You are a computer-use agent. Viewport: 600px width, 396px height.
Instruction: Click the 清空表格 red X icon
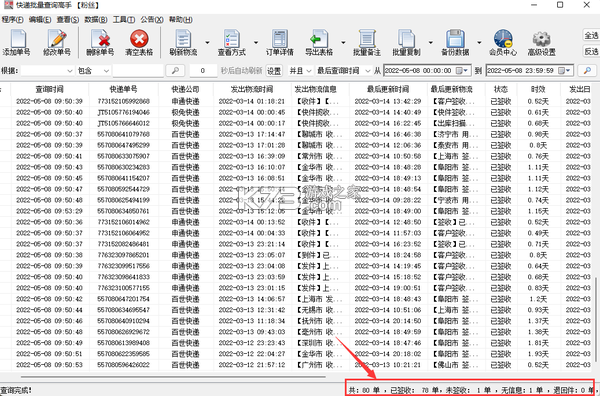[x=139, y=42]
